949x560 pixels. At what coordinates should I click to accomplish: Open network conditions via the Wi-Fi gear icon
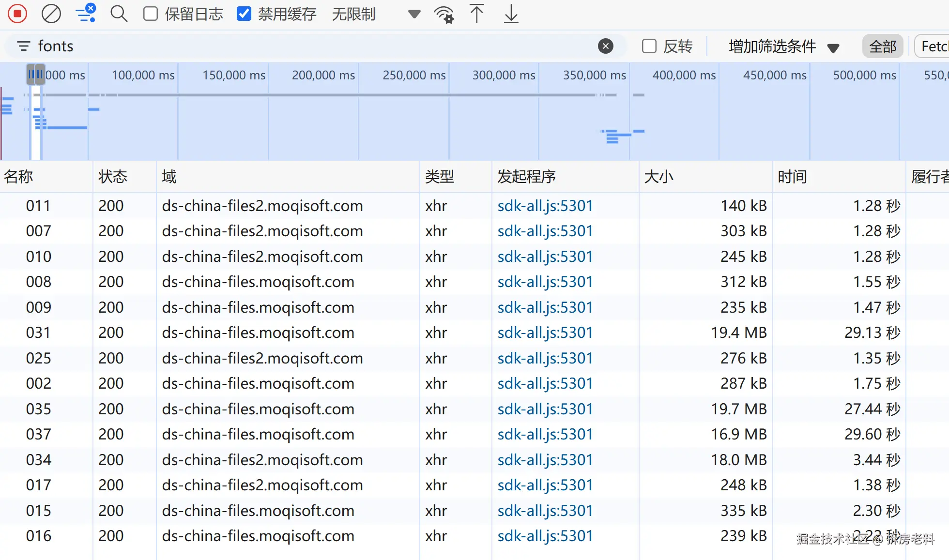pos(444,15)
